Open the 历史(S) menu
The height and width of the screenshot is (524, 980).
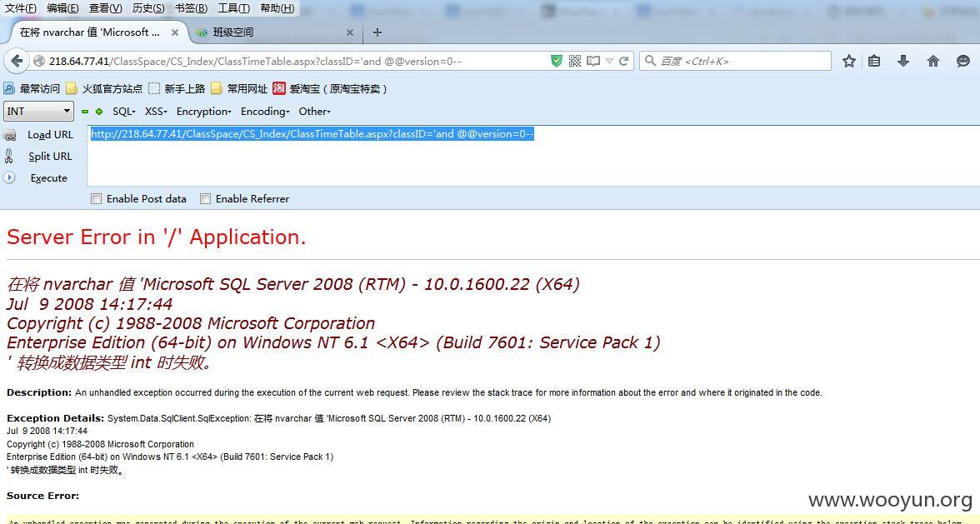(148, 8)
